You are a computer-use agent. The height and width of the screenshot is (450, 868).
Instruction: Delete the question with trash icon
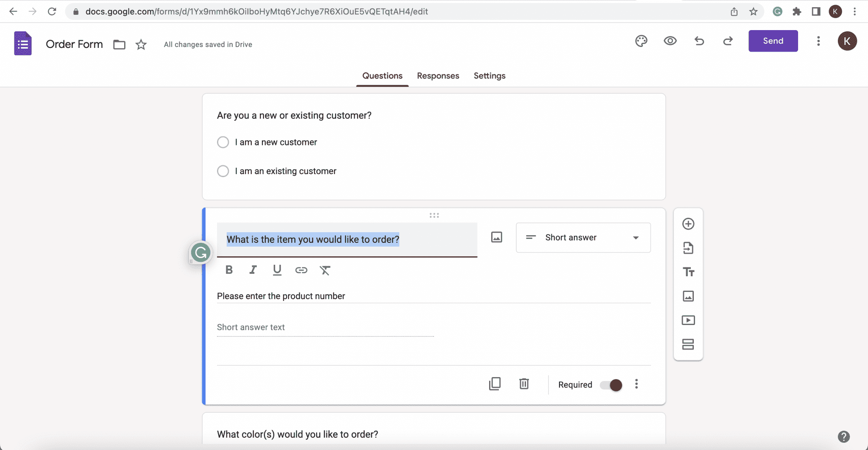coord(524,384)
